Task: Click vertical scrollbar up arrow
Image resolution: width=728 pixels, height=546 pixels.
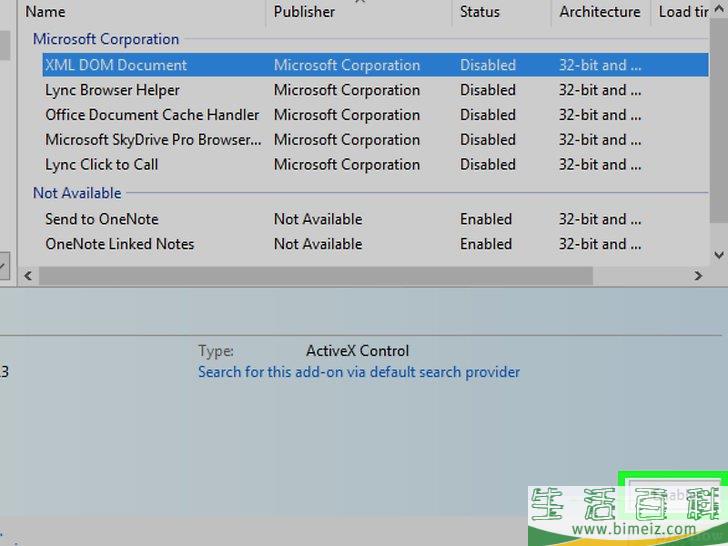Action: [x=719, y=8]
